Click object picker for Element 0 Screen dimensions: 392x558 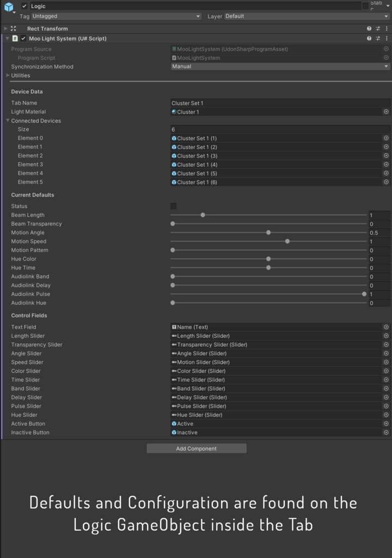point(386,138)
